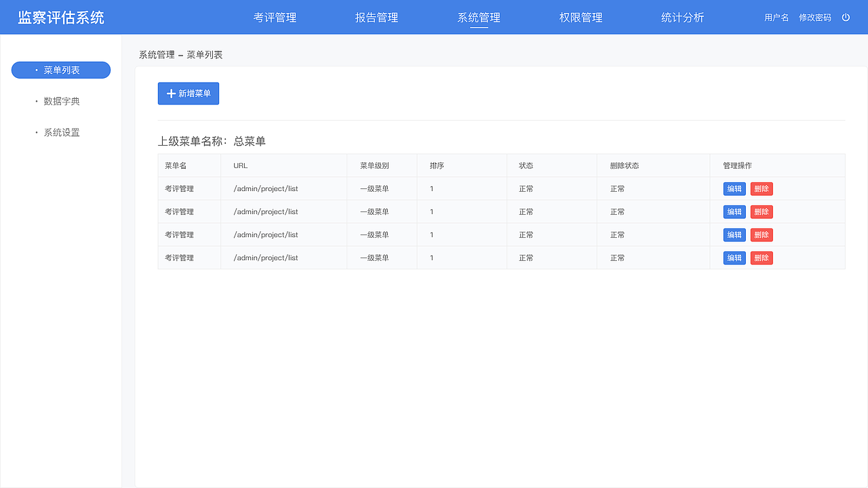Screen dimensions: 868x488
Task: Switch to the 考评管理 tab
Action: [x=275, y=18]
